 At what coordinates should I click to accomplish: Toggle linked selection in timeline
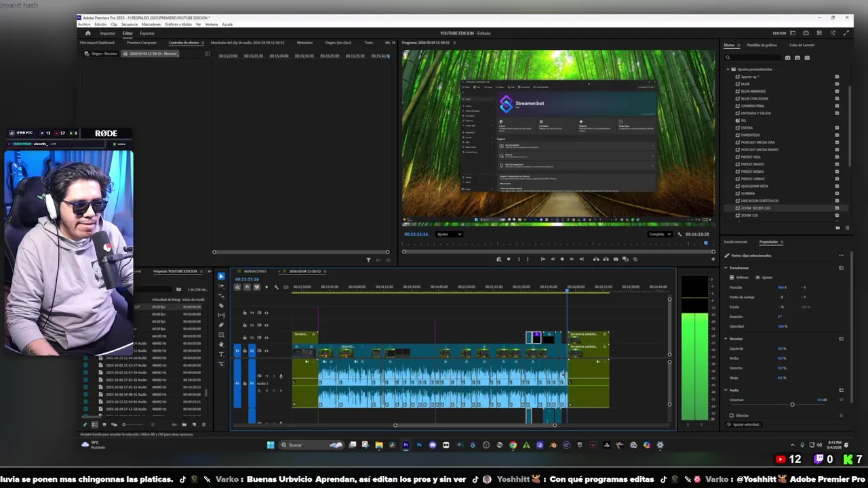pyautogui.click(x=256, y=287)
